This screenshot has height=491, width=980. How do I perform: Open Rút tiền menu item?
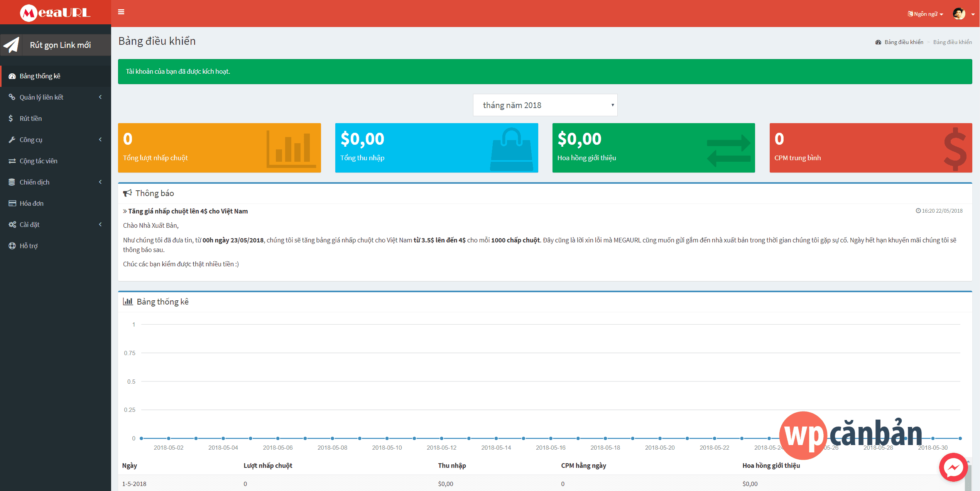click(x=56, y=119)
